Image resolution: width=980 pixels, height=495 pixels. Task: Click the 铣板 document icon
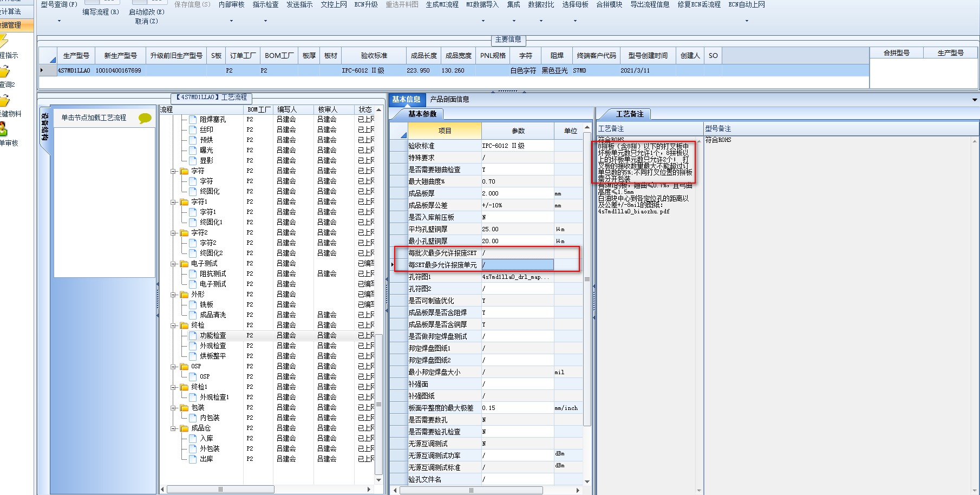[193, 305]
